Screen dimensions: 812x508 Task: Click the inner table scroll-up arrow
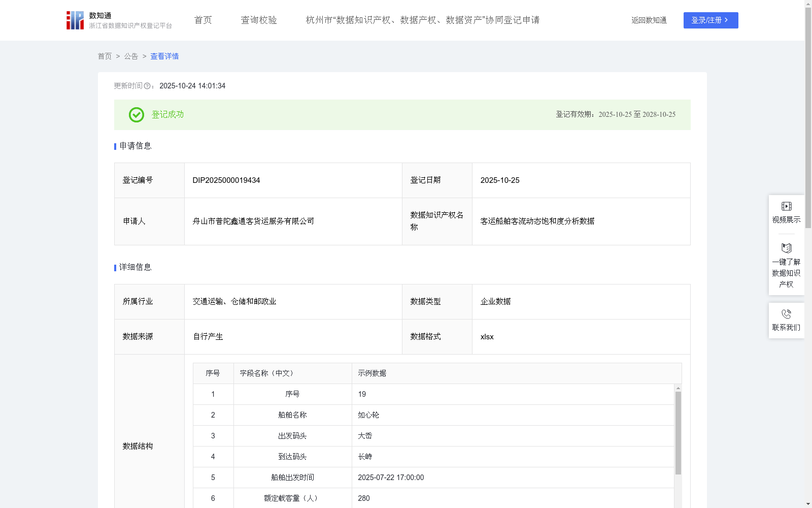point(678,388)
